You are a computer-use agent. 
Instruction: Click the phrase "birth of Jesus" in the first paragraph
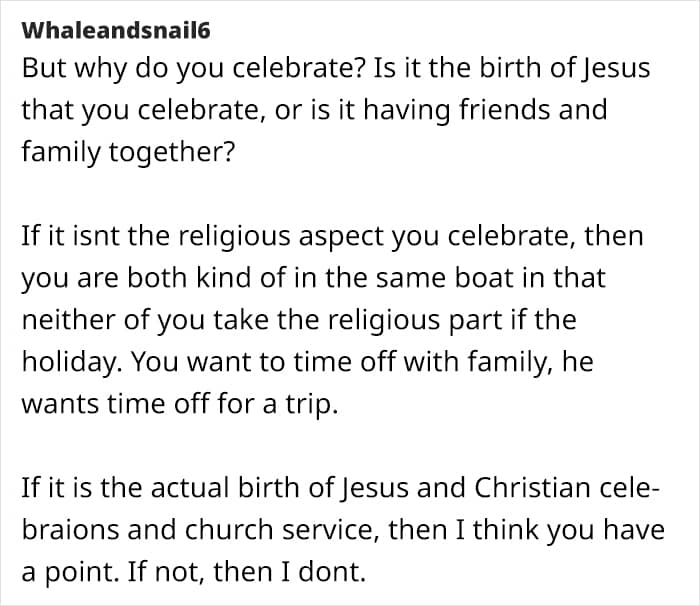(565, 68)
